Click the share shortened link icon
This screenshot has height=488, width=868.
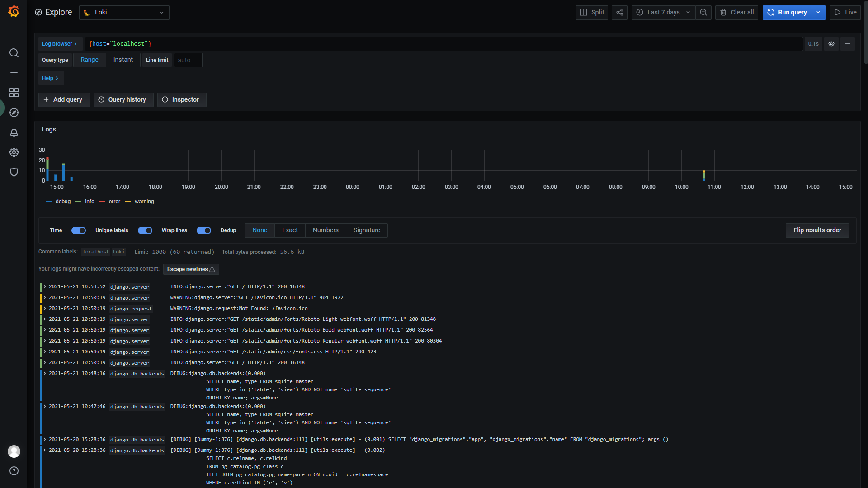click(x=620, y=13)
